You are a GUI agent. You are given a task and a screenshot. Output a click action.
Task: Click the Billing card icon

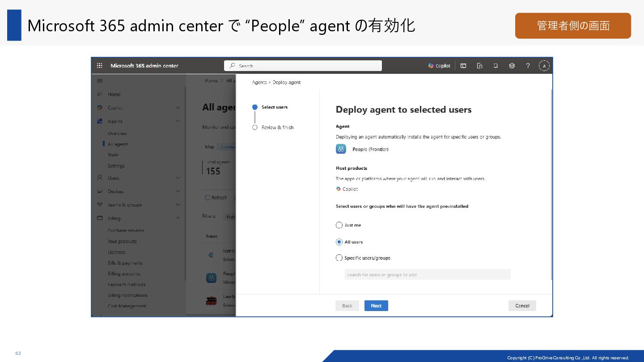[x=100, y=218]
